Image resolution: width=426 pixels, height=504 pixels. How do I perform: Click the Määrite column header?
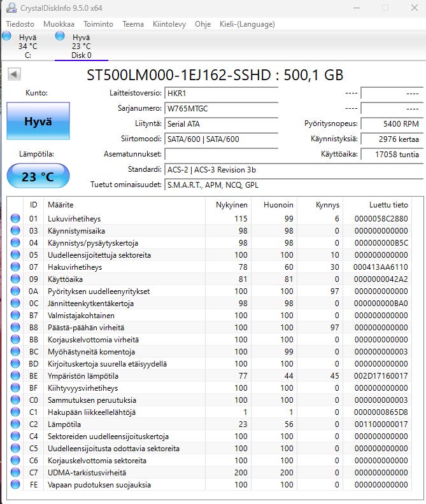(60, 205)
